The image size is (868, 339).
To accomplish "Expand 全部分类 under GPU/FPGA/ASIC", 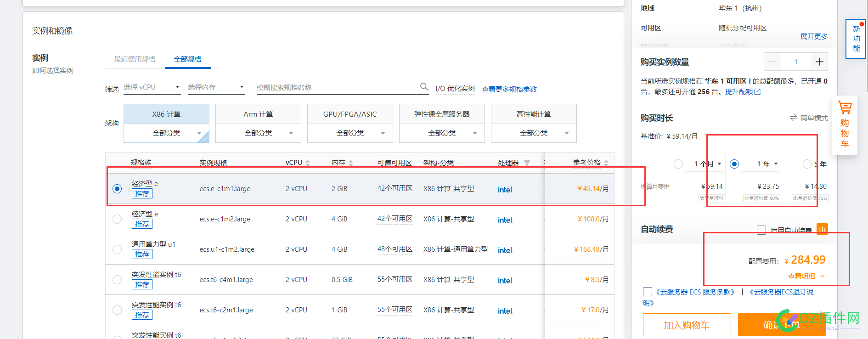I will (350, 133).
